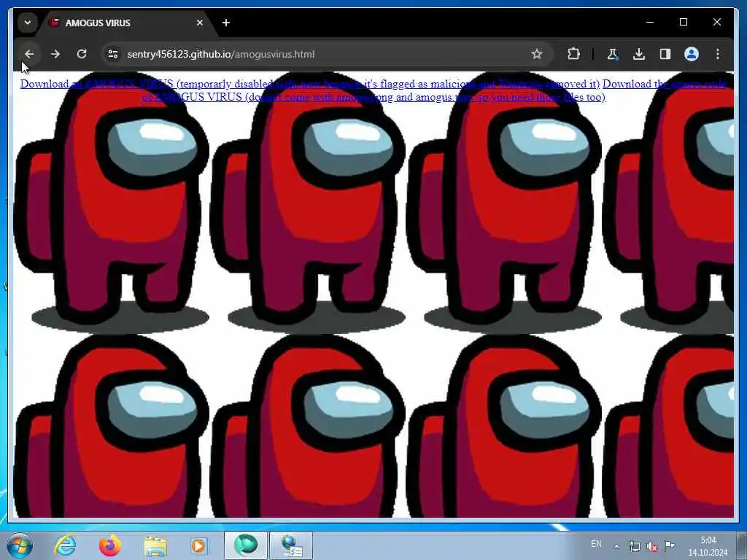
Task: Open the Chrome profile avatar
Action: (692, 54)
